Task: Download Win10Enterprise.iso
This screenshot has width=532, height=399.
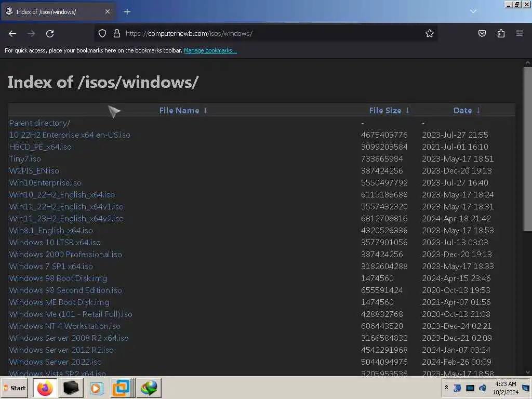Action: pos(45,183)
